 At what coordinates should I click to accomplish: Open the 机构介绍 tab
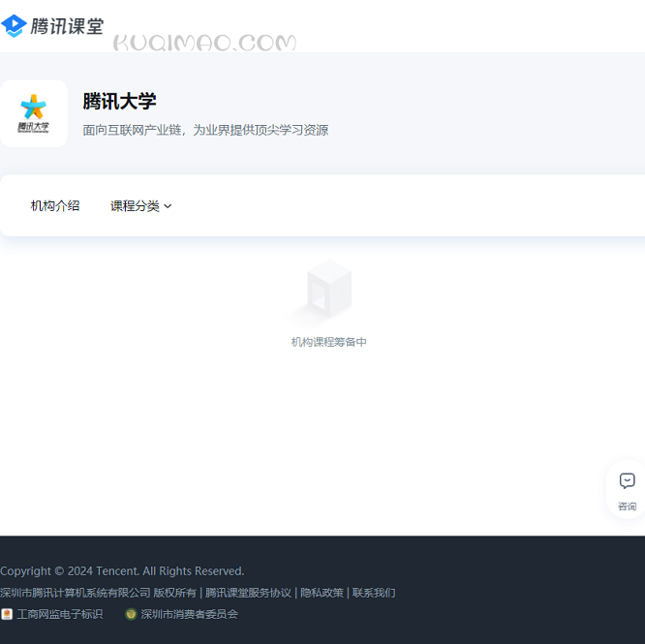tap(55, 205)
